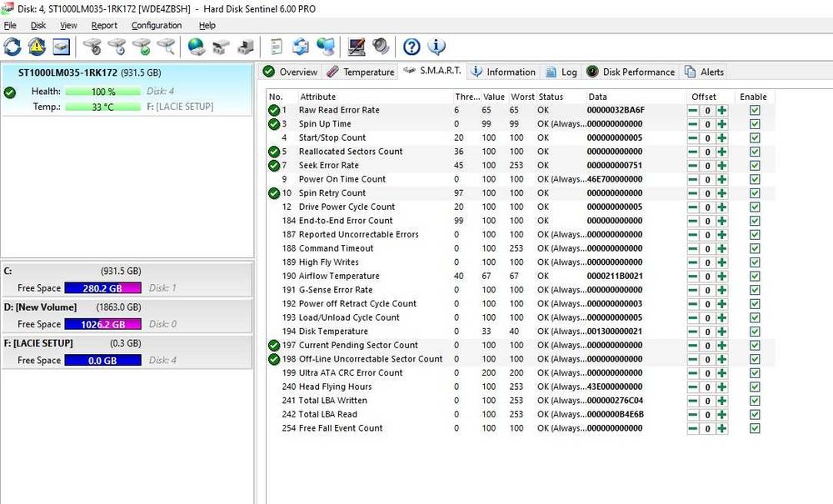Increase offset for Seek Error Rate
This screenshot has width=833, height=504.
pyautogui.click(x=721, y=166)
